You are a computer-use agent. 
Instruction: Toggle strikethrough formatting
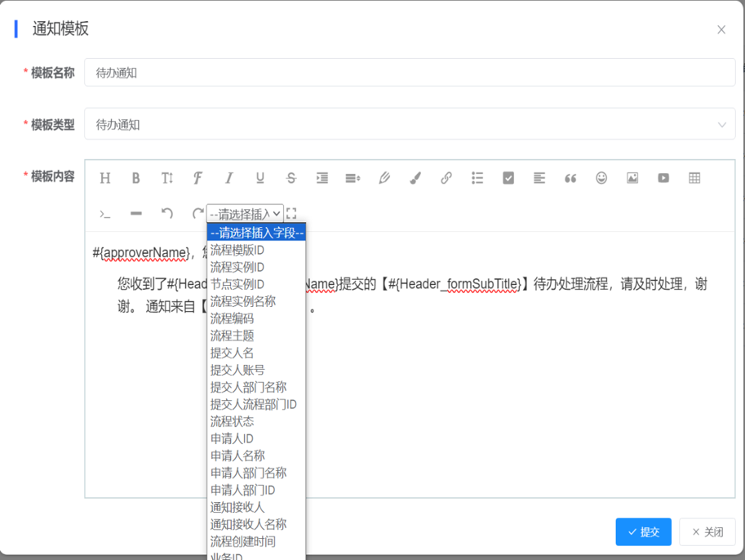coord(291,178)
